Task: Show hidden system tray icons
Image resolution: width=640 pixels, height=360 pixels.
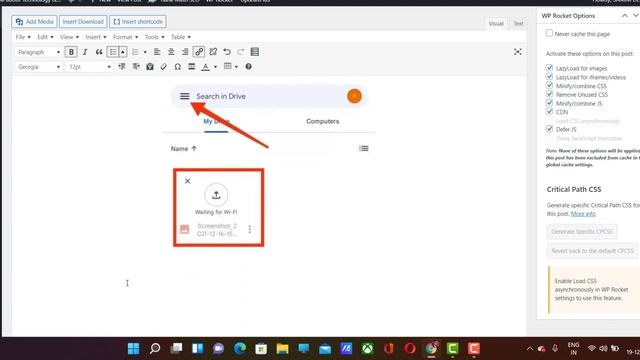Action: tap(529, 349)
